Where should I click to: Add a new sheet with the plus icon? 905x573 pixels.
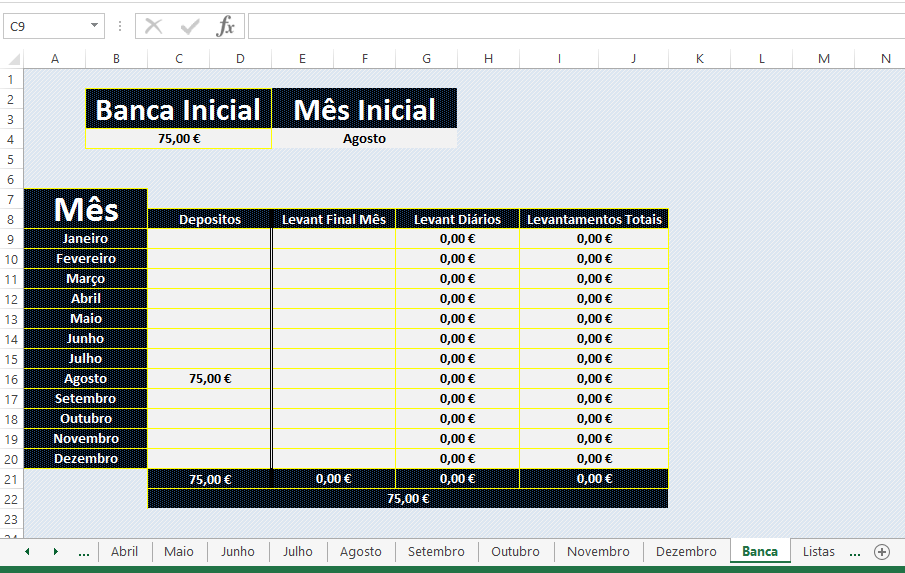point(881,552)
